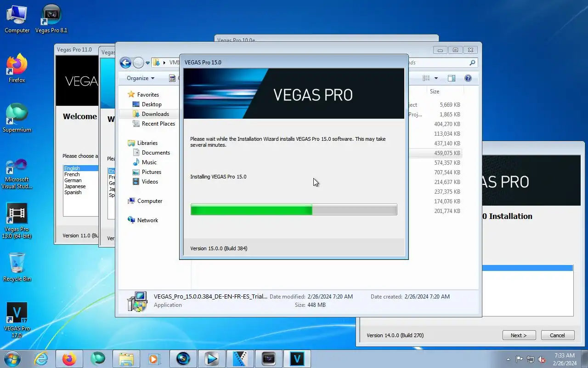Open the Documents library
588x368 pixels.
pos(156,153)
